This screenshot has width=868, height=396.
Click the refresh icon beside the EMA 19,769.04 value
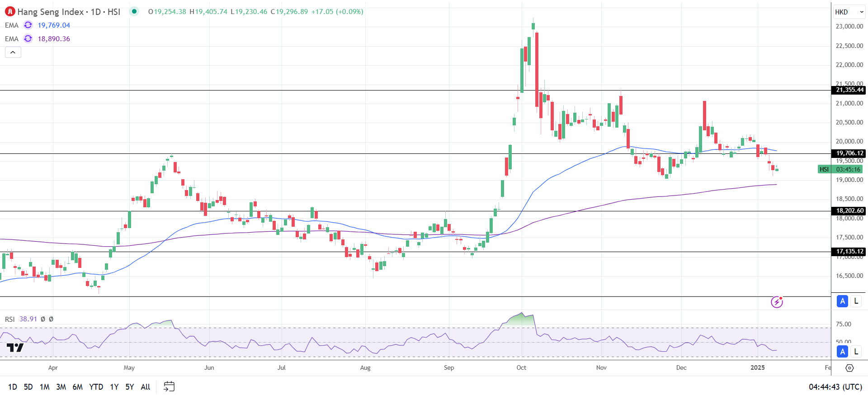[x=28, y=25]
